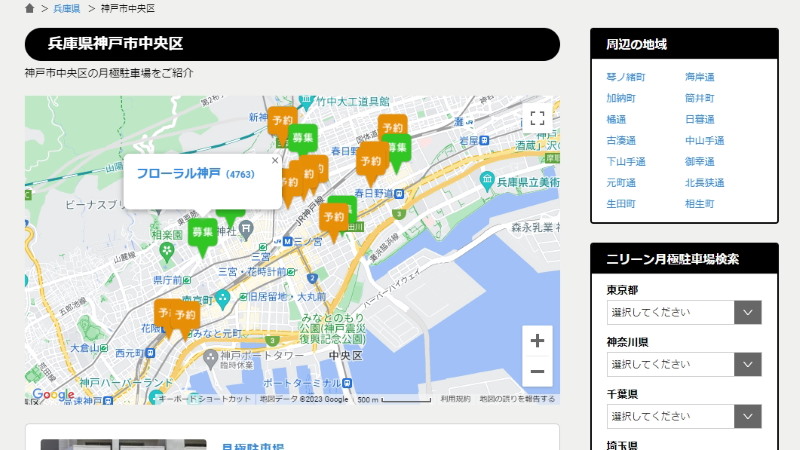
Task: Click the orange 予約 marker near 三ノ宮
Action: [x=334, y=221]
